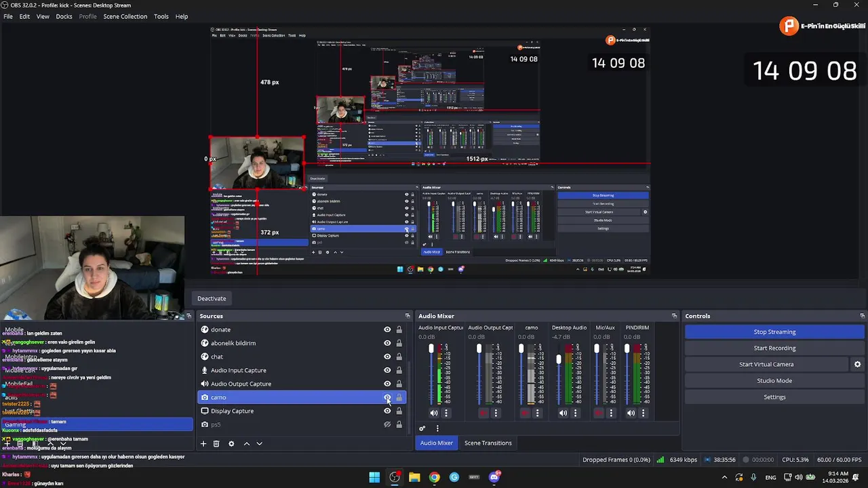Image resolution: width=868 pixels, height=488 pixels.
Task: Unmute the Audio Output Capture channel
Action: tap(484, 413)
